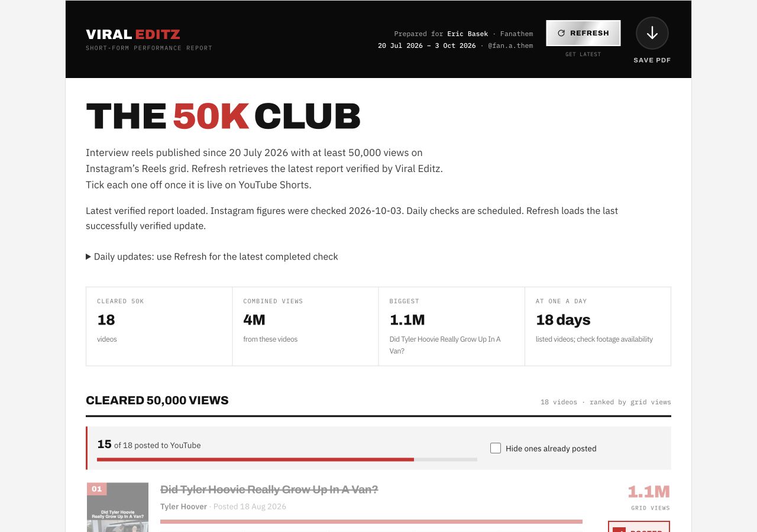Click the 'Prepared for Eric Basek' text
757x532 pixels.
[441, 34]
